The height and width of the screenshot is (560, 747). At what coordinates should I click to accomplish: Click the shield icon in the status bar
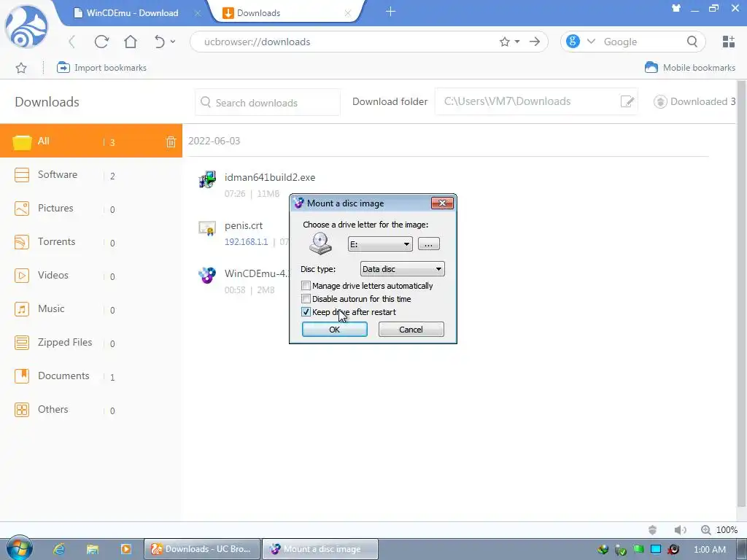pos(653,529)
